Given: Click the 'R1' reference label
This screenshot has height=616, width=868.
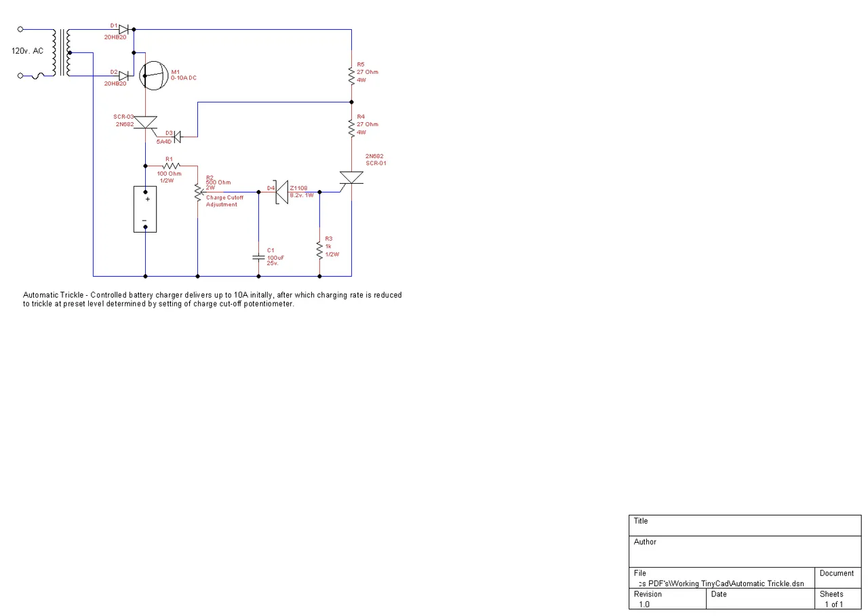Looking at the screenshot, I should pyautogui.click(x=169, y=159).
